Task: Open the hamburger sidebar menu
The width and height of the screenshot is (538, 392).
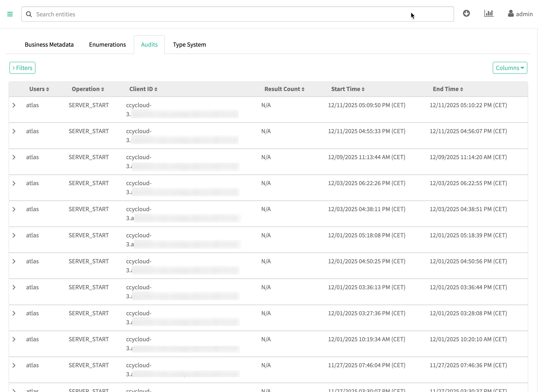Action: pos(10,14)
